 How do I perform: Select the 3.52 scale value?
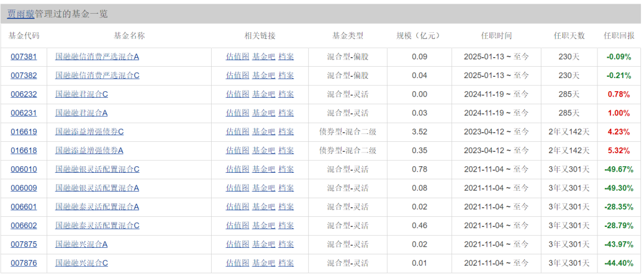pyautogui.click(x=419, y=132)
